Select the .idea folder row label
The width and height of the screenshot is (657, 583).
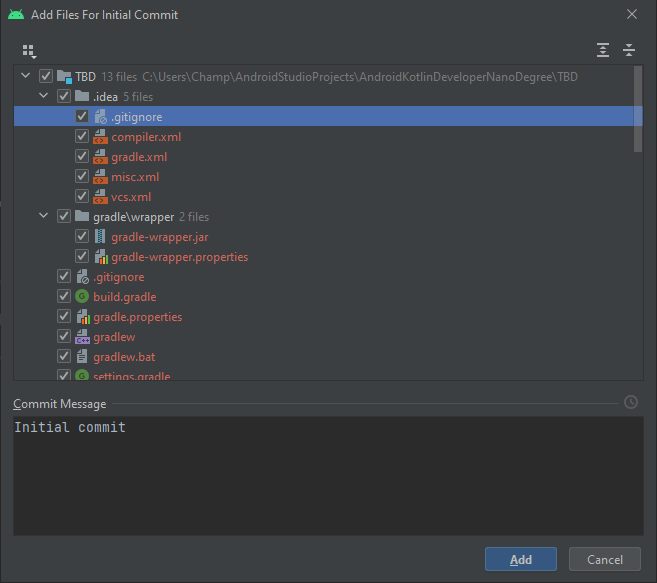point(105,97)
